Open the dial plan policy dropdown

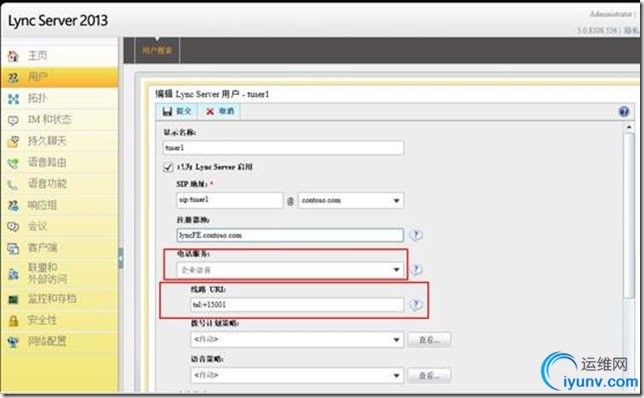click(297, 339)
